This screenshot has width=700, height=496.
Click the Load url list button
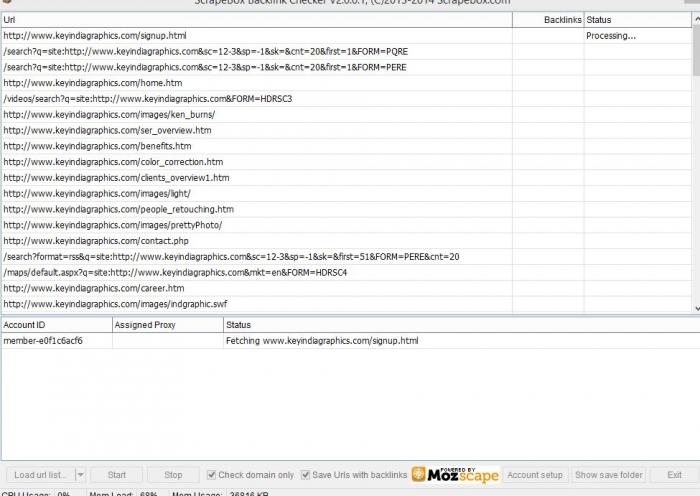pyautogui.click(x=40, y=475)
